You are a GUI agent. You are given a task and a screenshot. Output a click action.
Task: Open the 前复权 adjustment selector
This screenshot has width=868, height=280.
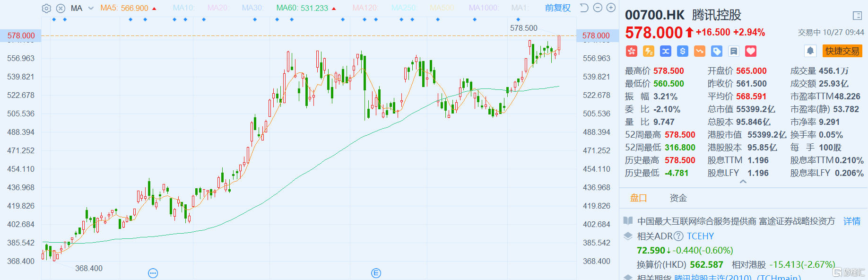[x=557, y=8]
